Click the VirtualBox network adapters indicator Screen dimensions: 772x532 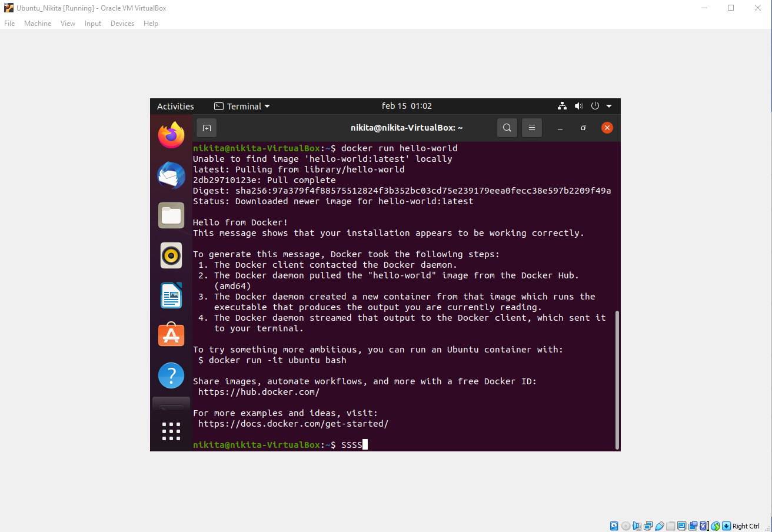648,526
